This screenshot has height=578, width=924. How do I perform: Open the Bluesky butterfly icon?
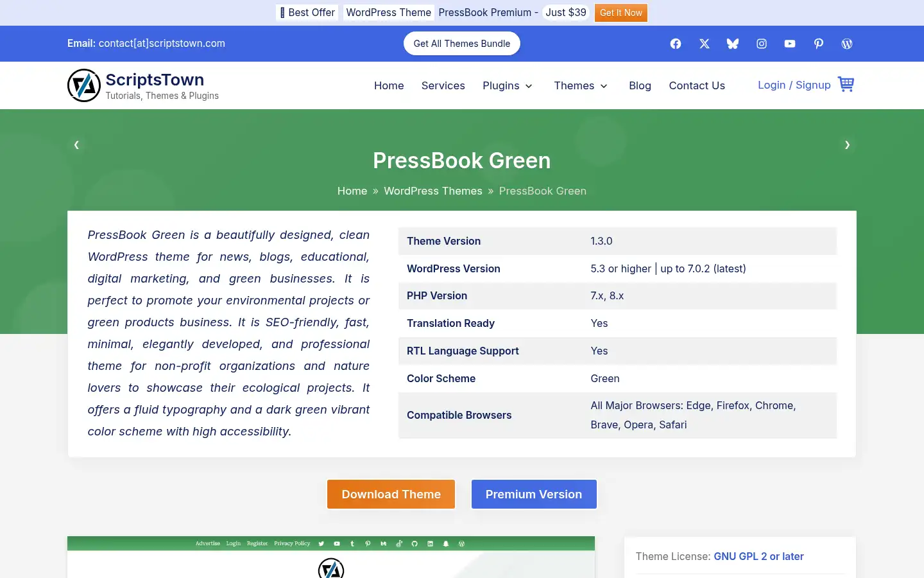tap(733, 44)
